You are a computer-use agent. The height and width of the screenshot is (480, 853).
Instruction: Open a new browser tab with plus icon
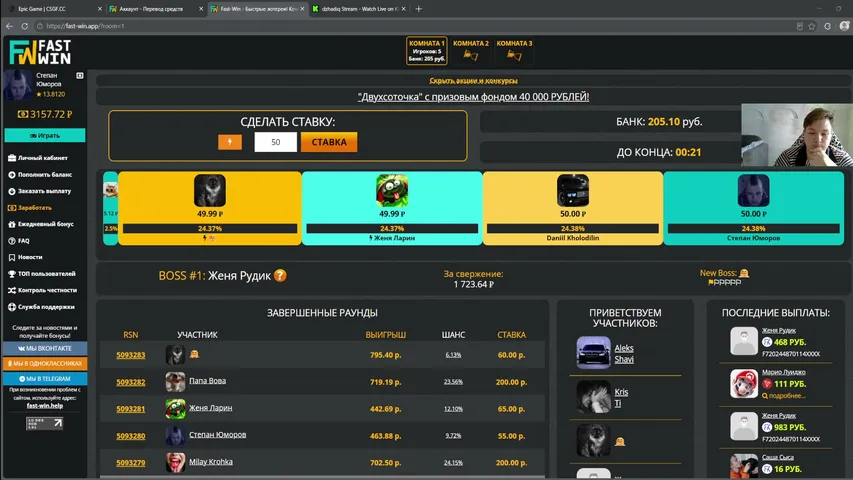coord(418,9)
